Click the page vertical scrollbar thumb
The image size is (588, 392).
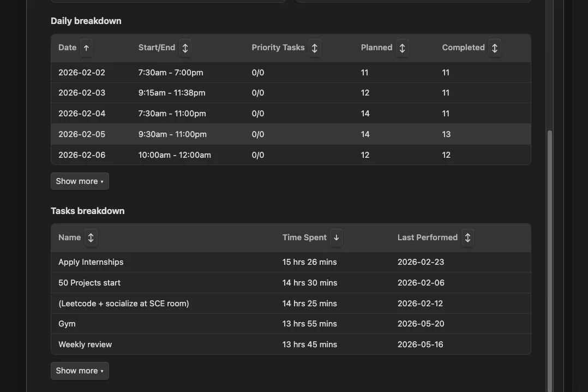coord(550,261)
